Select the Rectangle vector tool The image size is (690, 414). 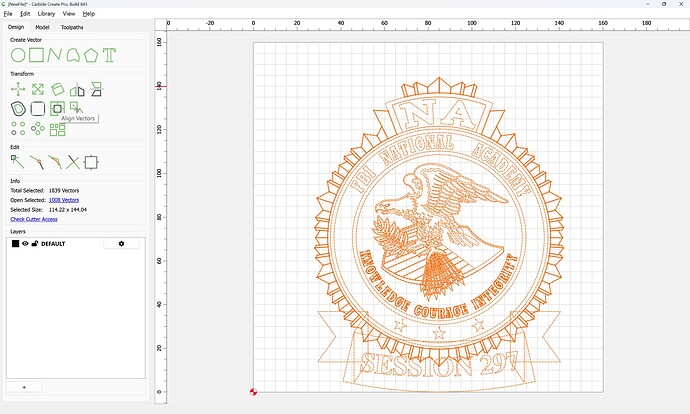click(x=37, y=55)
